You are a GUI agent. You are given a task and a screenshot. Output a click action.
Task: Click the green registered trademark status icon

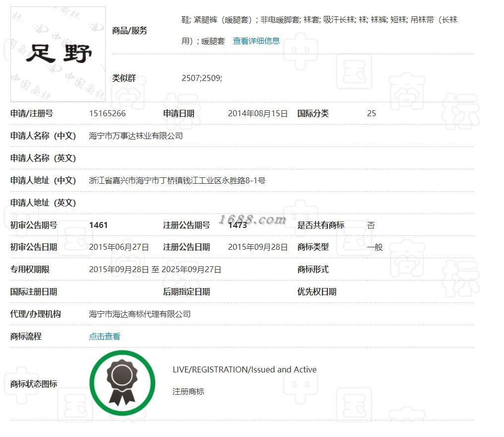coord(123,383)
